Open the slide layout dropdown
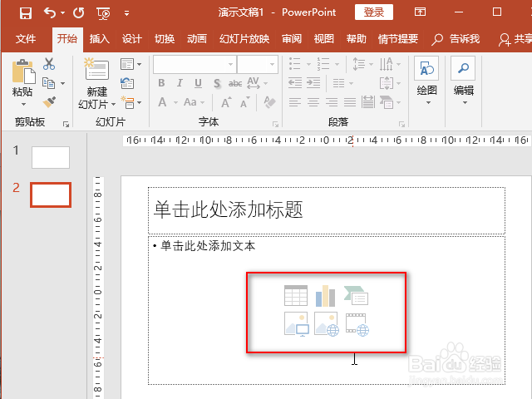Screen dimensions: 532x399 tap(131, 64)
